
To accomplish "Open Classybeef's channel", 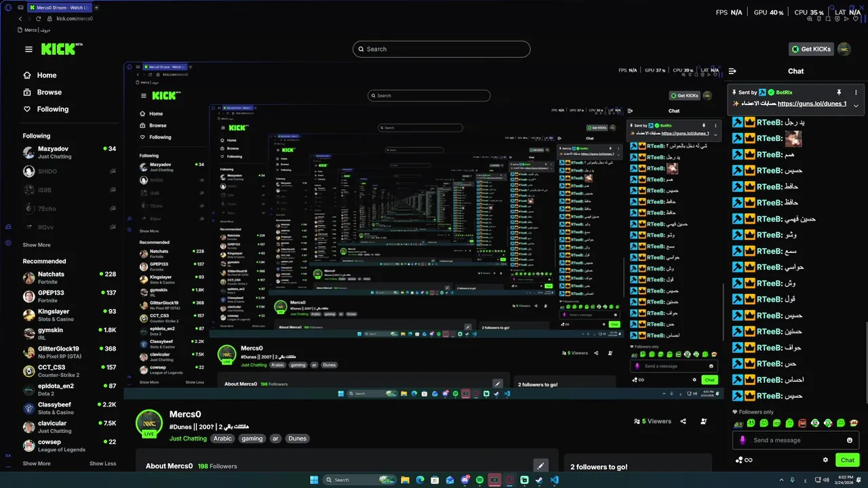I will pyautogui.click(x=69, y=408).
